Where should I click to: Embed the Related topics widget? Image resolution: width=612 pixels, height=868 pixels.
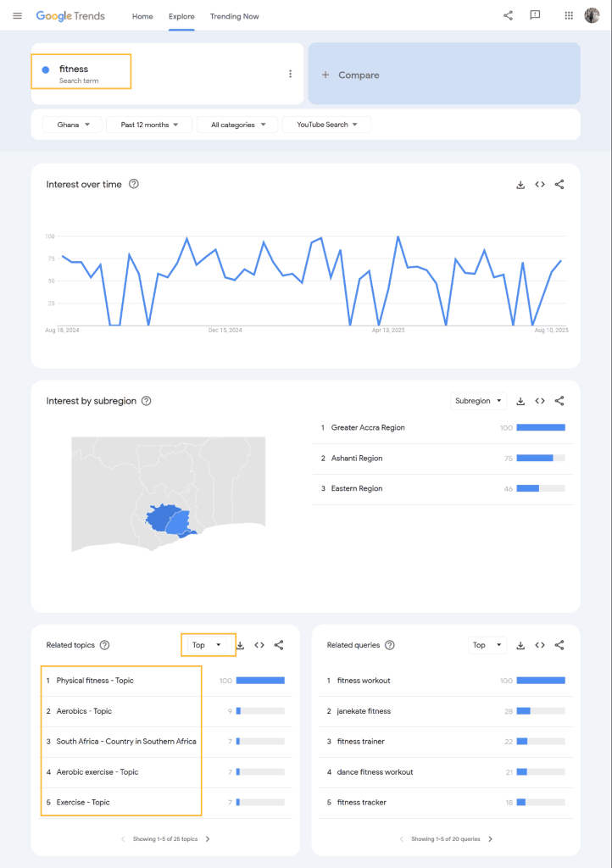click(x=259, y=645)
